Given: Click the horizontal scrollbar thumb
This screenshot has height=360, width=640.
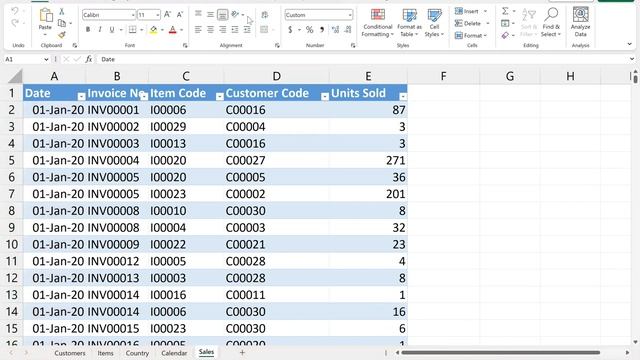Looking at the screenshot, I should click(500, 352).
